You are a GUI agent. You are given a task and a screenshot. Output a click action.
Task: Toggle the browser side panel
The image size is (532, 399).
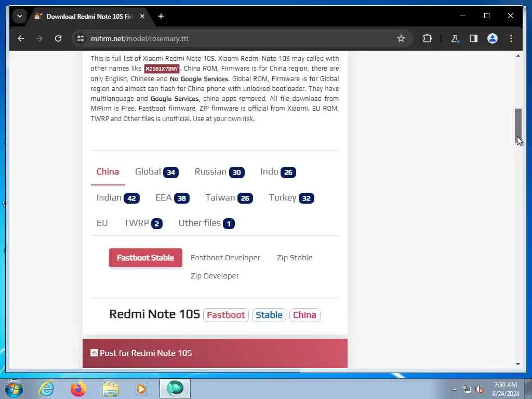(474, 38)
